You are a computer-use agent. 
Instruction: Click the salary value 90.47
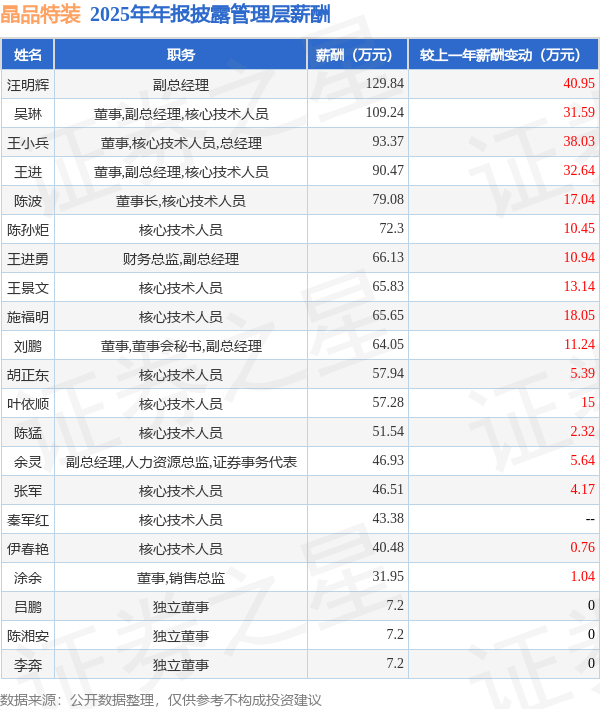point(387,170)
